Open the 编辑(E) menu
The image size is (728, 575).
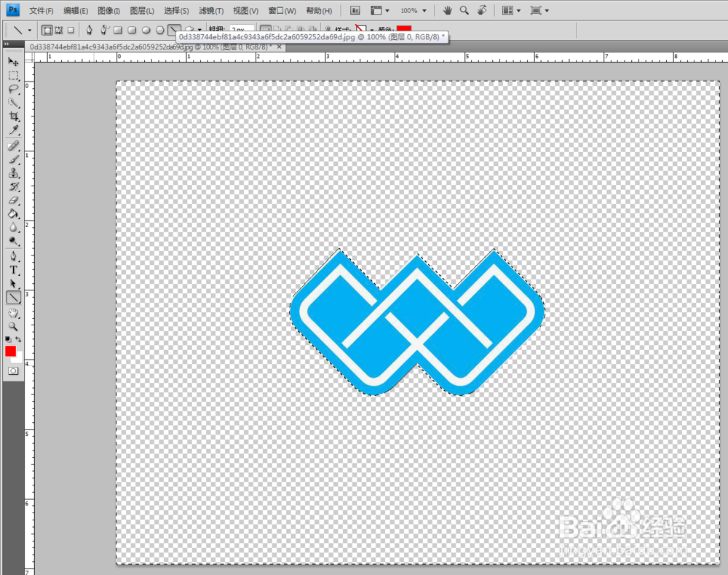click(x=76, y=11)
